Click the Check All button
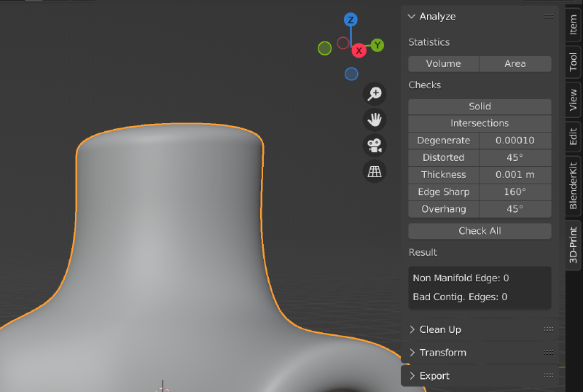This screenshot has height=392, width=583. click(x=480, y=231)
